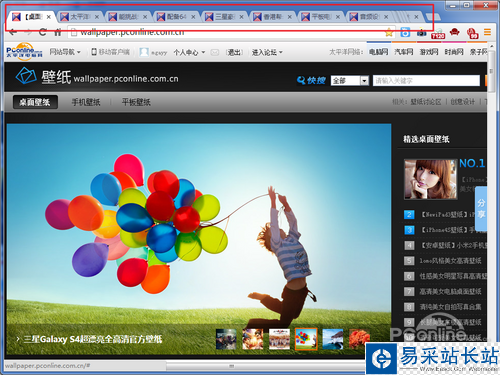This screenshot has height=375, width=500.
Task: Go back with the browser back arrow
Action: point(13,32)
